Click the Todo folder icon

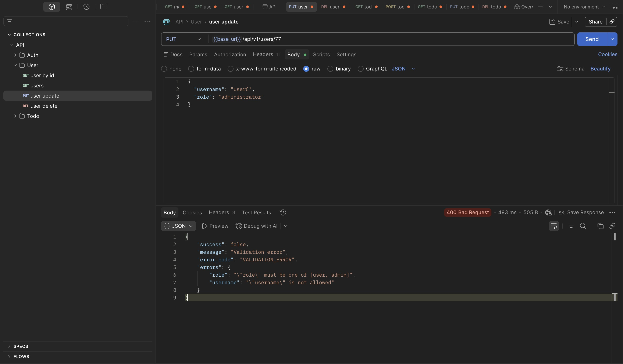pos(22,116)
